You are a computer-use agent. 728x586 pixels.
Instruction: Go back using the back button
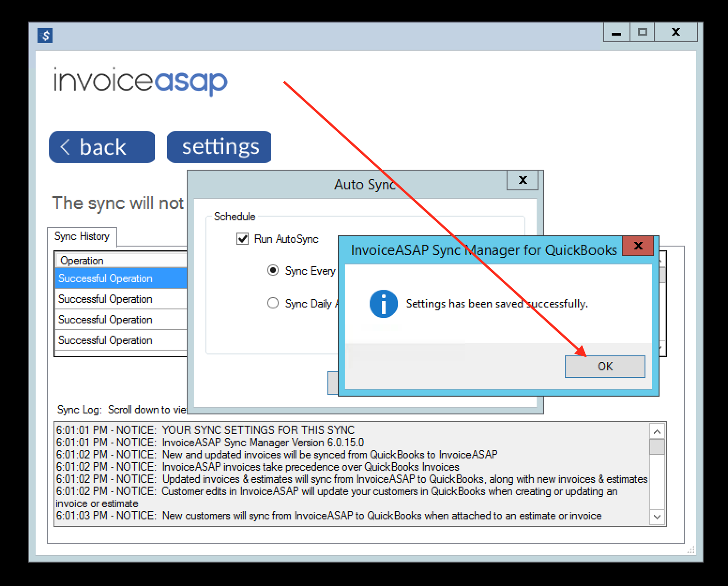point(102,147)
